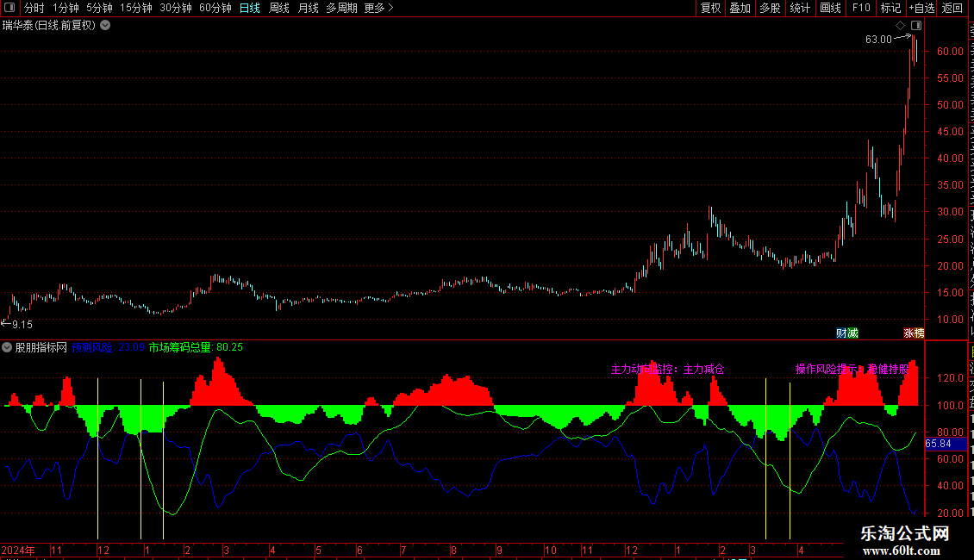974x560 pixels.
Task: Click the 市场筹码总量: 80.25 indicator value
Action: (196, 347)
